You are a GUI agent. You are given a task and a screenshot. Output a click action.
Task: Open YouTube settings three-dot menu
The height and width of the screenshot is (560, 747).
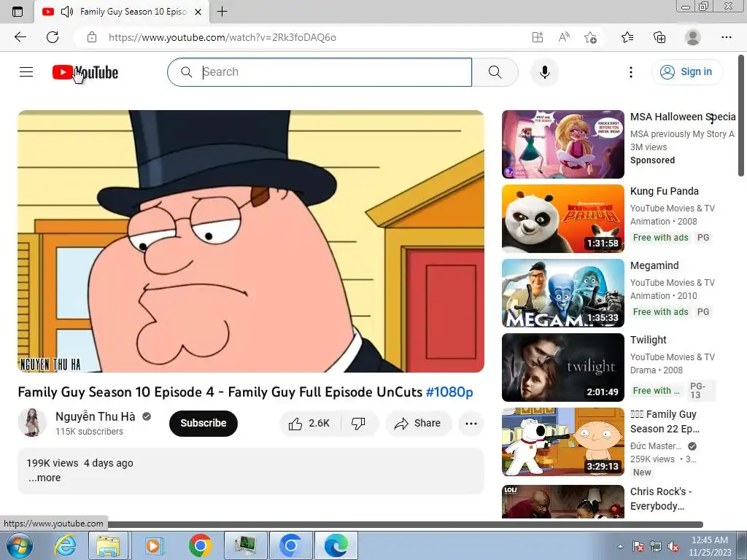click(631, 72)
